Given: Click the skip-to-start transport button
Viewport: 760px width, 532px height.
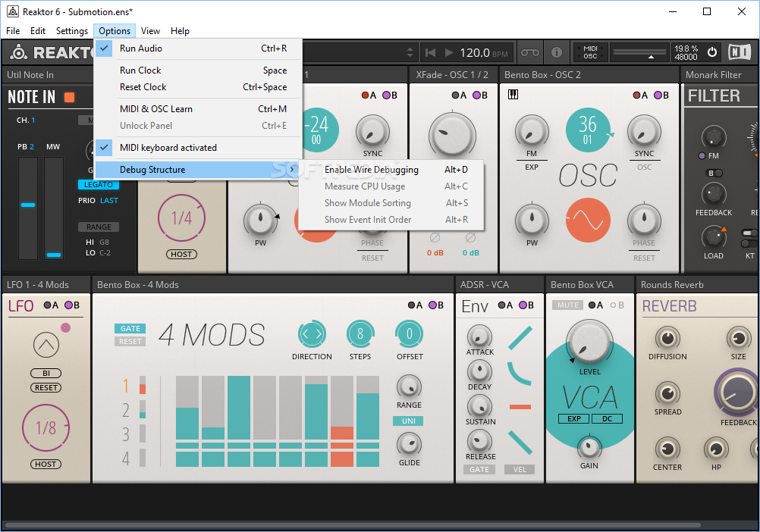Looking at the screenshot, I should [x=430, y=52].
